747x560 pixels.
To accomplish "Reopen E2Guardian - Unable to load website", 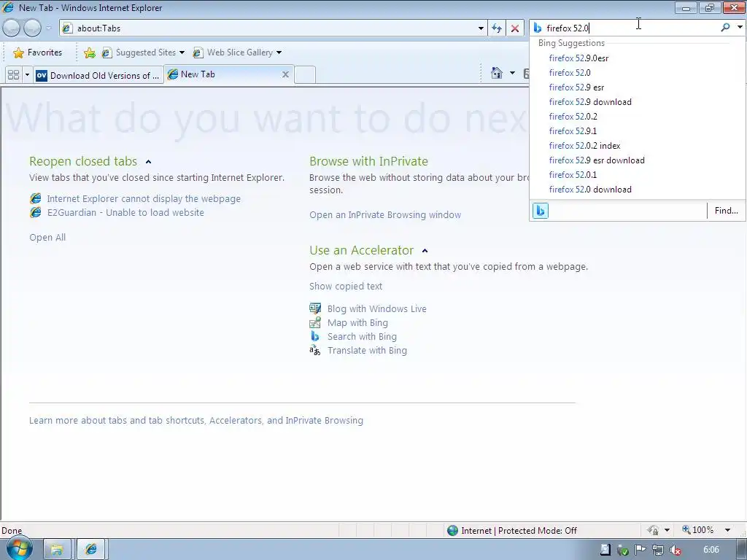I will [125, 212].
